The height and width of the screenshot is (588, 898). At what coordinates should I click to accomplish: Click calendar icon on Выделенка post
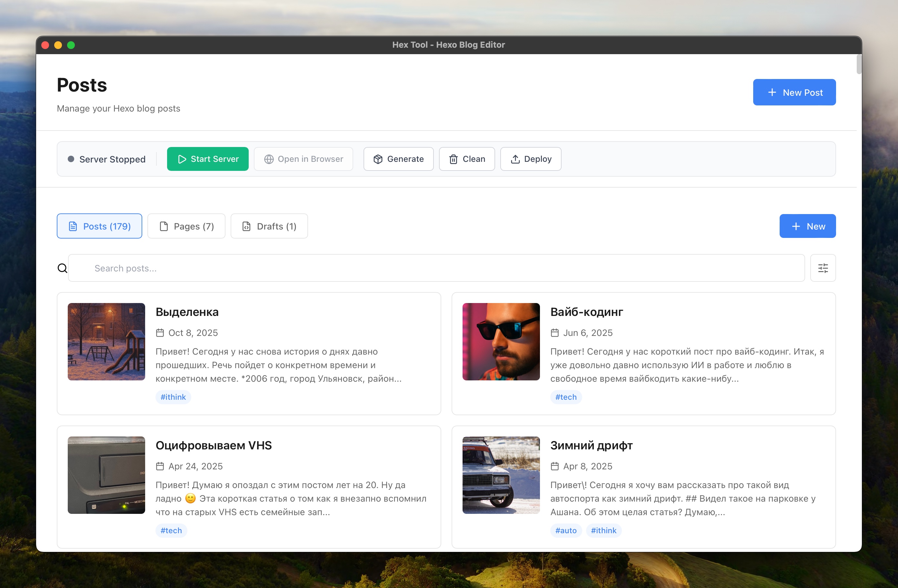(160, 333)
